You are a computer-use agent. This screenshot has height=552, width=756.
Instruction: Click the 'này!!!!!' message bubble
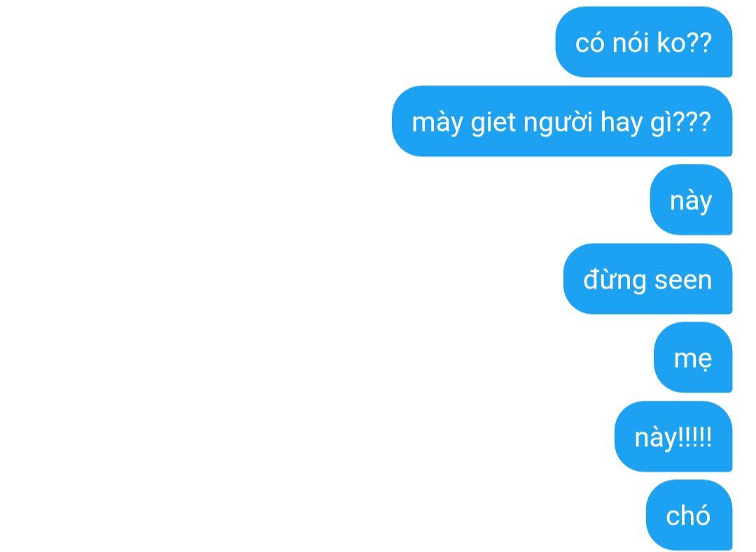pyautogui.click(x=673, y=436)
